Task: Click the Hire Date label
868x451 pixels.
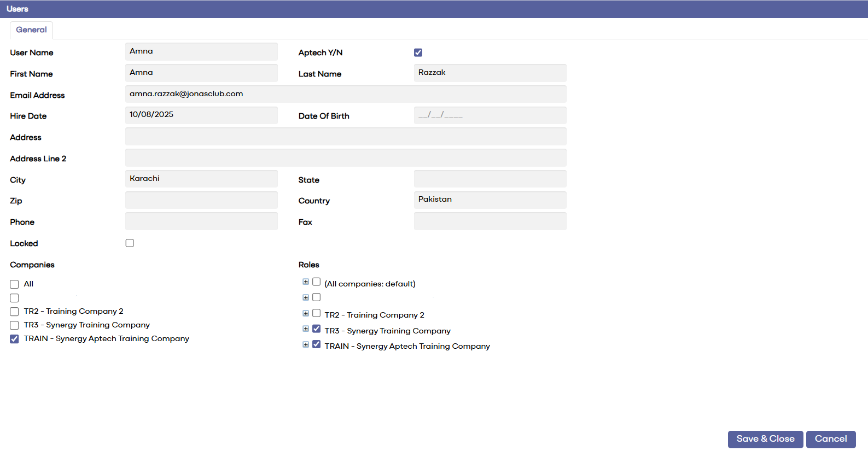Action: [28, 116]
